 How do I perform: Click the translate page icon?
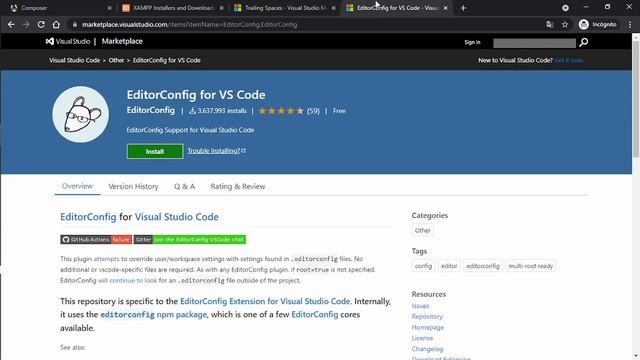(549, 24)
